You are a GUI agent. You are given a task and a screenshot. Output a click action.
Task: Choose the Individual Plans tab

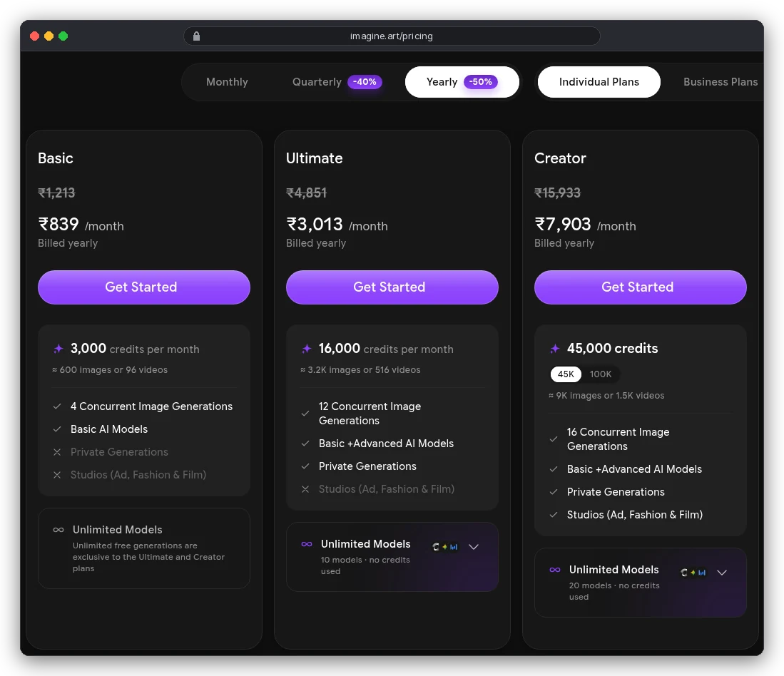(599, 82)
